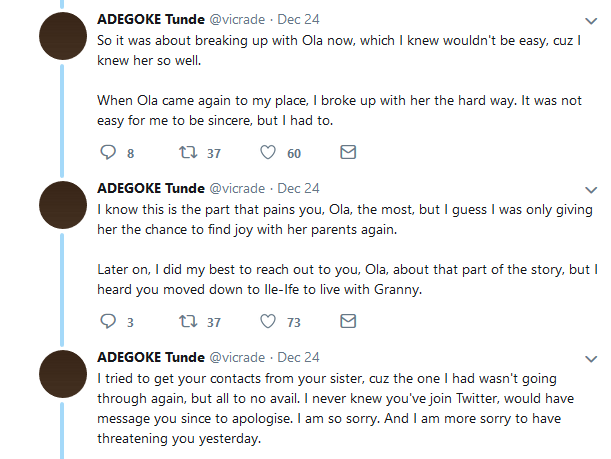Like the tweet showing 73 likes
The height and width of the screenshot is (459, 611).
click(x=268, y=321)
